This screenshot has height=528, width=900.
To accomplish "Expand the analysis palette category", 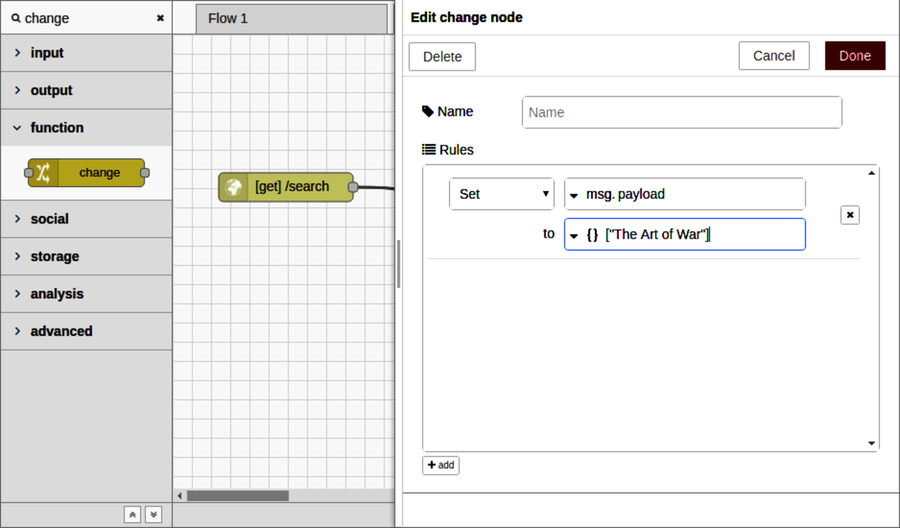I will point(86,293).
